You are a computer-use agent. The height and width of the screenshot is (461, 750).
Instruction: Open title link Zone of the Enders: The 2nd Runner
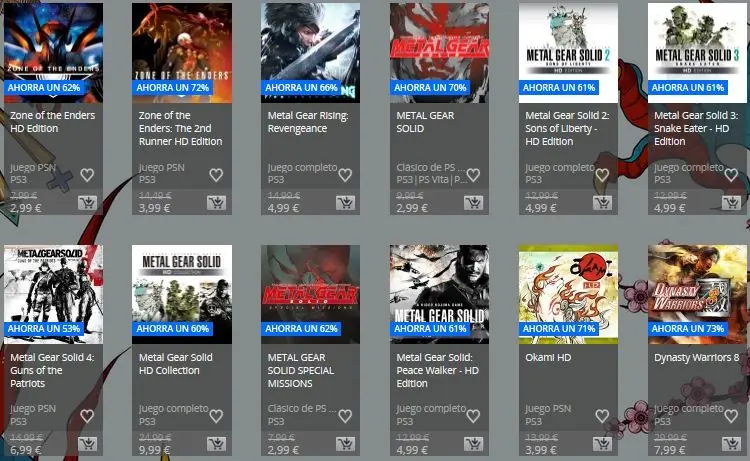[180, 128]
